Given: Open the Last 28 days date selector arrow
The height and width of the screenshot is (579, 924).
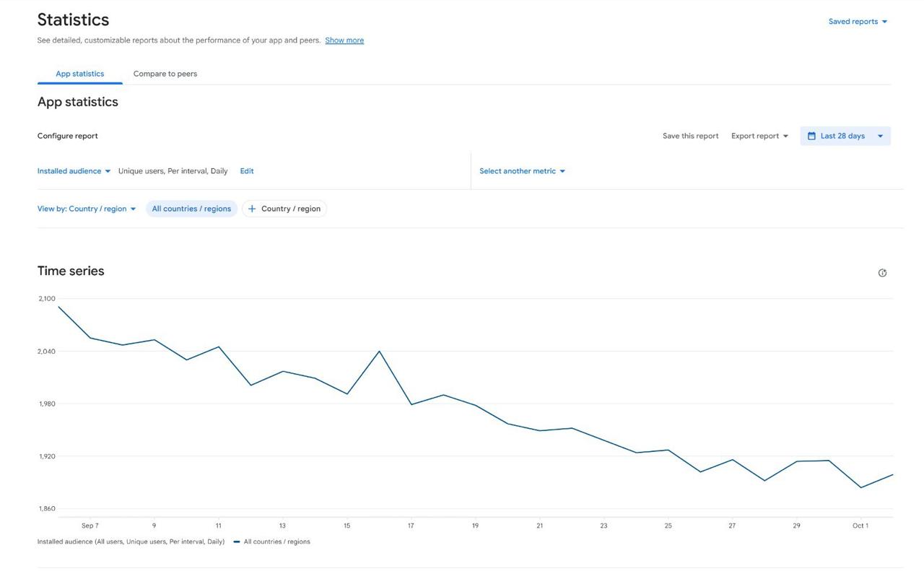Looking at the screenshot, I should point(880,136).
